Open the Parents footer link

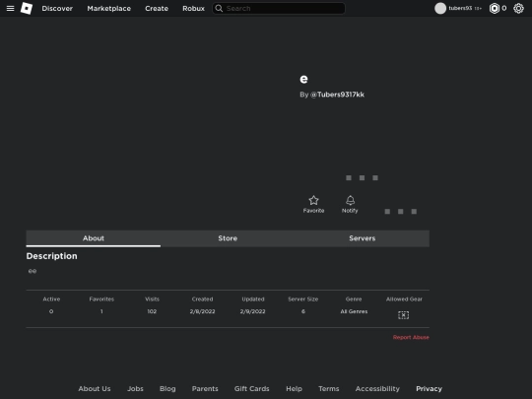(205, 389)
